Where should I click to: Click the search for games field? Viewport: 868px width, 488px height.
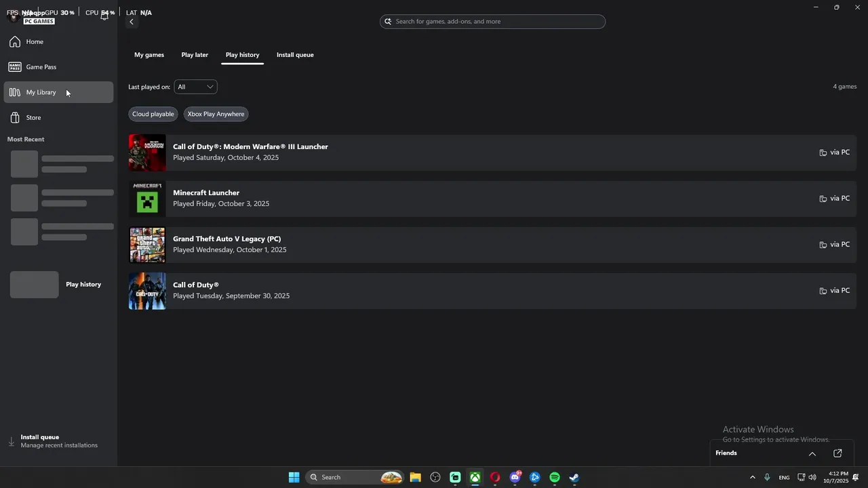coord(492,22)
